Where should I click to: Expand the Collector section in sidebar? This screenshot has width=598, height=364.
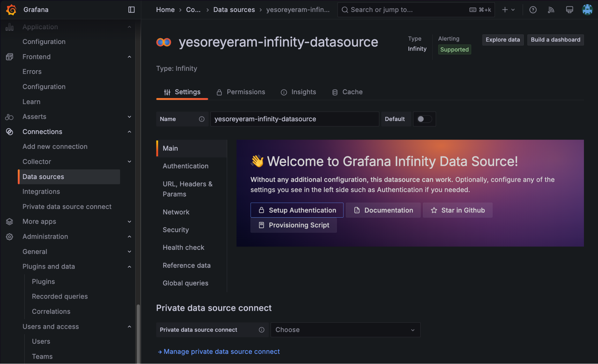129,161
